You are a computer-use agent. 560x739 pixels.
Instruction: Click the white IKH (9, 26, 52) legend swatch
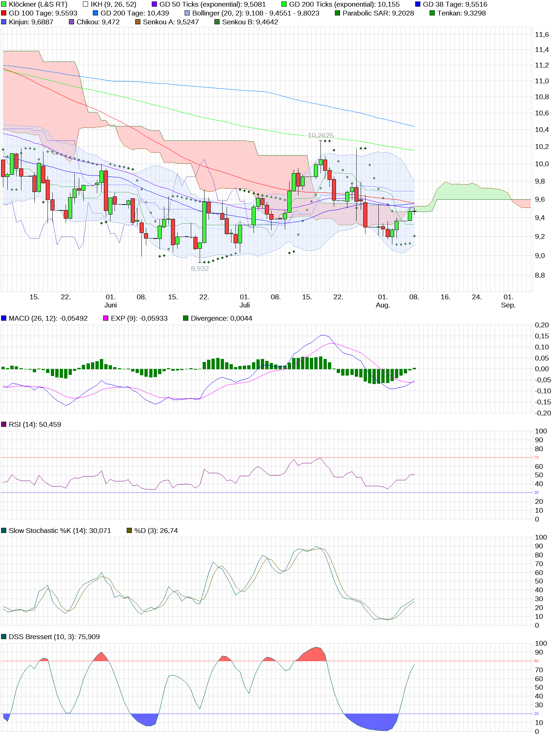tap(85, 4)
